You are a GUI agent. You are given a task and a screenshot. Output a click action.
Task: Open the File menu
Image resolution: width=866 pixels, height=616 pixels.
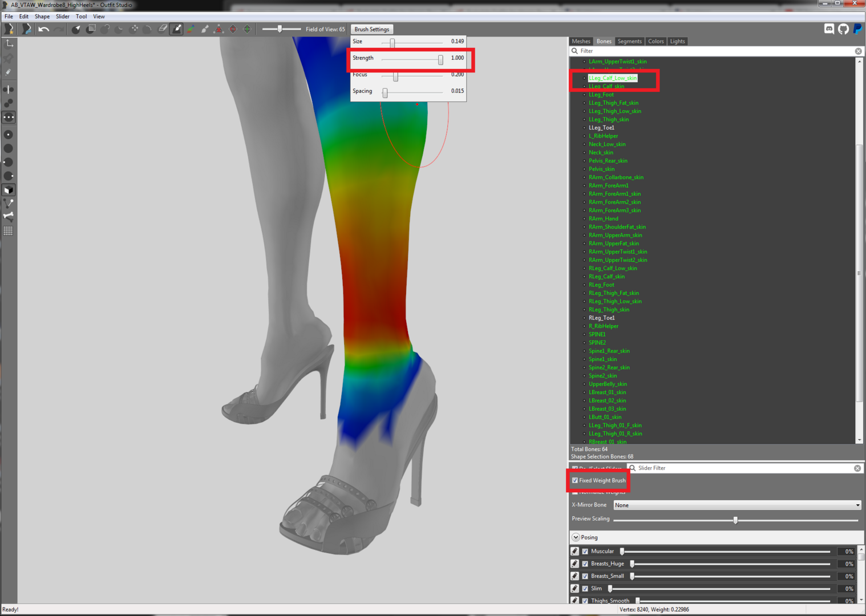pyautogui.click(x=9, y=17)
